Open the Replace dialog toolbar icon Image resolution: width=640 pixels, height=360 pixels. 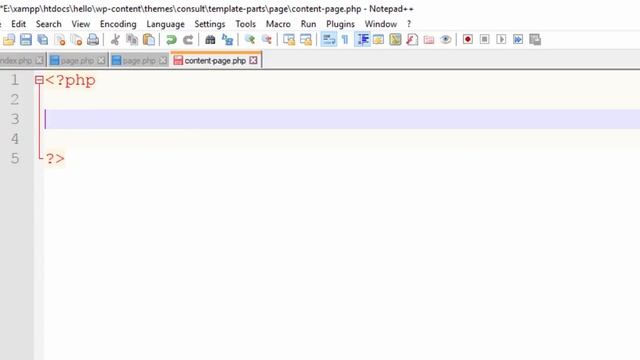pos(227,40)
